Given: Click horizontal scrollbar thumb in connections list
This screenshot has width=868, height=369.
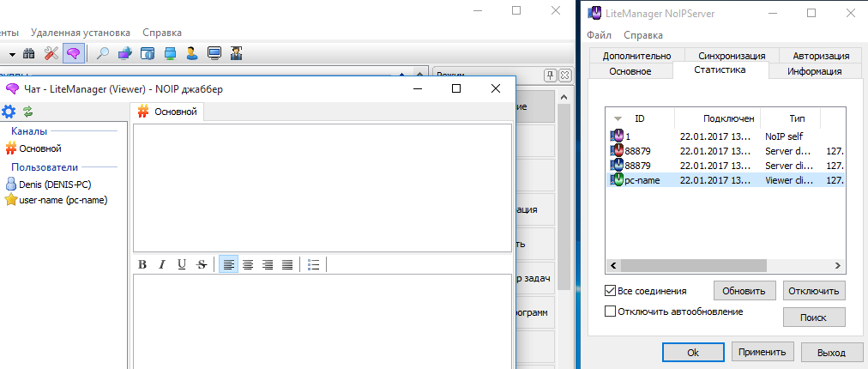Looking at the screenshot, I should (x=694, y=265).
